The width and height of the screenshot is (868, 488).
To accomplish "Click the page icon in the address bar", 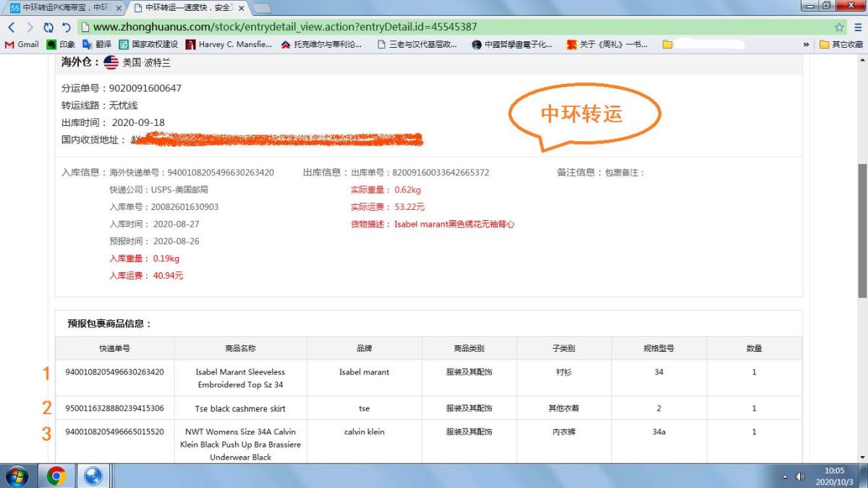I will pyautogui.click(x=85, y=27).
